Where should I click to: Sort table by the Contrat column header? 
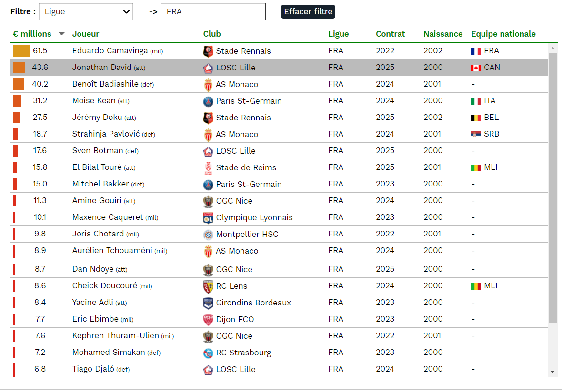390,34
